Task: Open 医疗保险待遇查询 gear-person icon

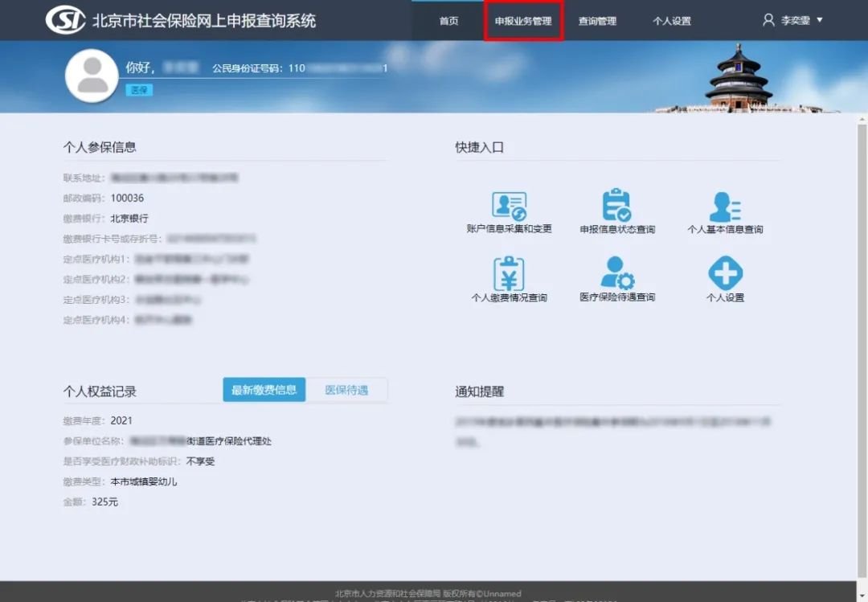Action: pyautogui.click(x=616, y=274)
